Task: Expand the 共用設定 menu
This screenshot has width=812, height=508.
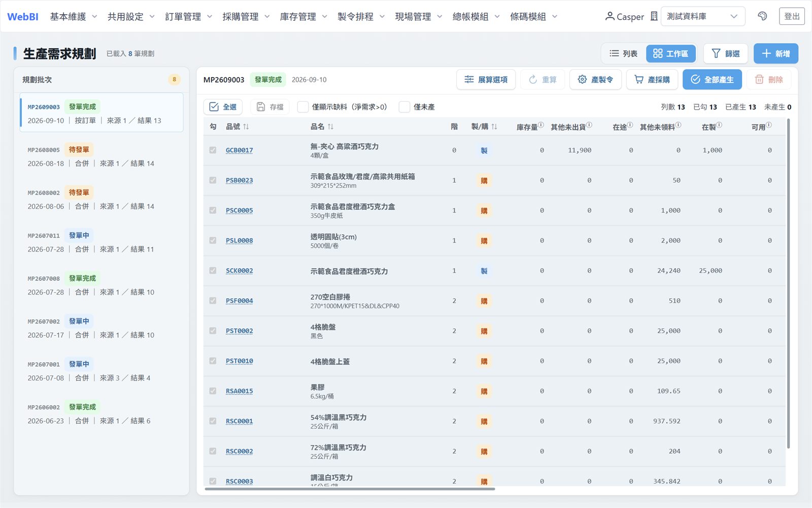Action: click(131, 16)
